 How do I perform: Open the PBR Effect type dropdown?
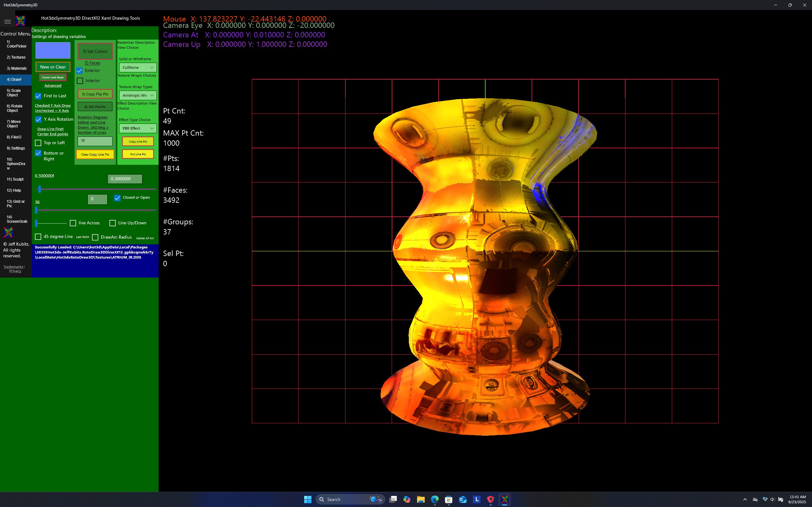pyautogui.click(x=138, y=128)
